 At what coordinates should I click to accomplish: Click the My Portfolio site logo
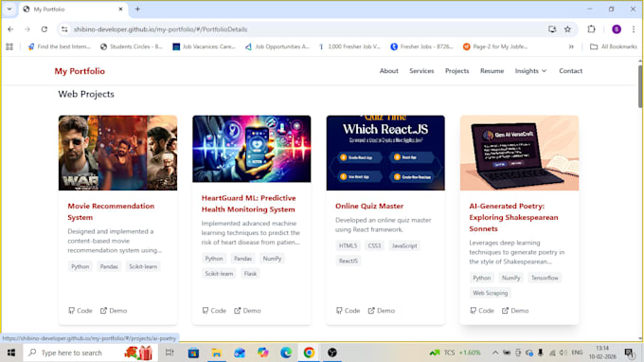[x=80, y=71]
